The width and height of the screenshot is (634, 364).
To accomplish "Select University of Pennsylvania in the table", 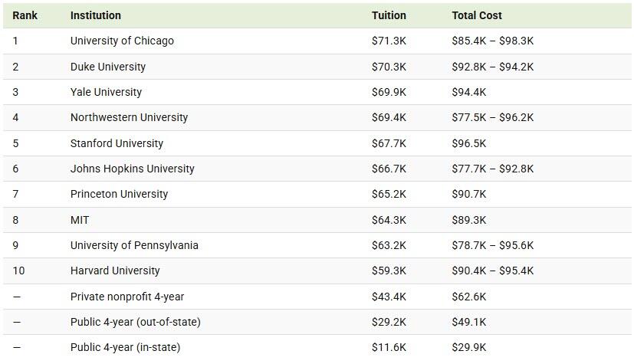I will tap(134, 245).
